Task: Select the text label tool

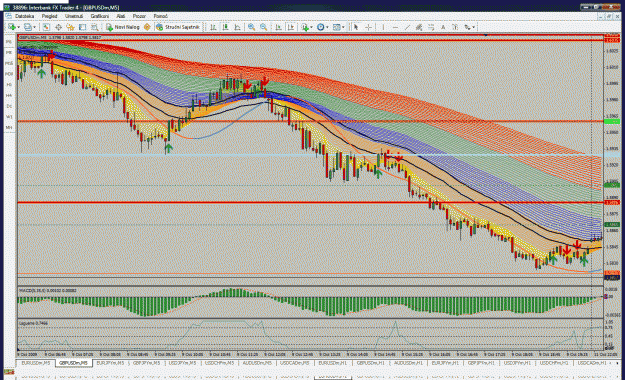Action: pos(455,27)
